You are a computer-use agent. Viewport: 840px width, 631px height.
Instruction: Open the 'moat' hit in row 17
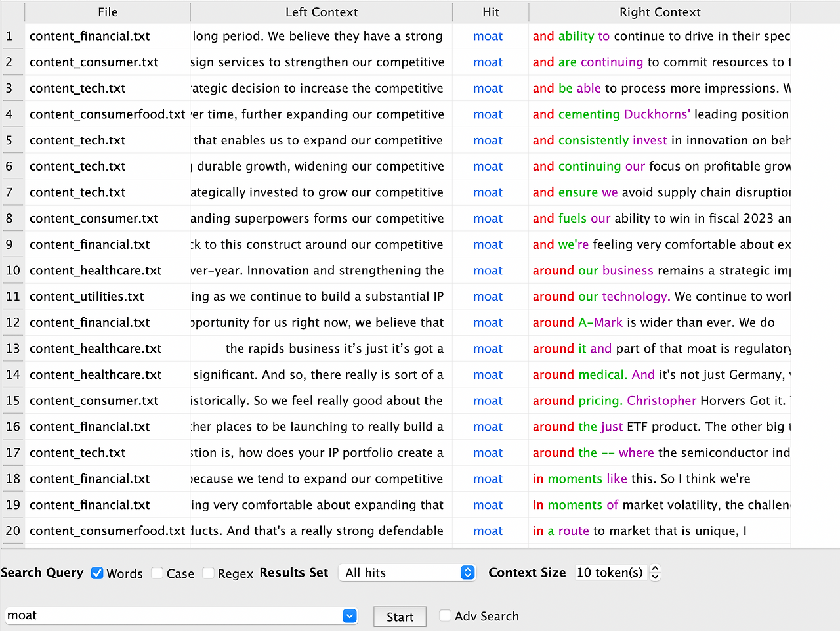488,453
